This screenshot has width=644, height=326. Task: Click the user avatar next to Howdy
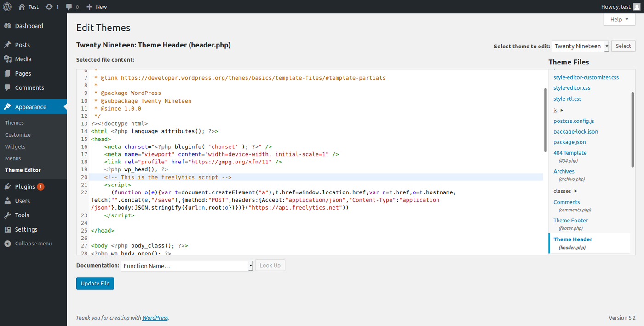point(637,6)
